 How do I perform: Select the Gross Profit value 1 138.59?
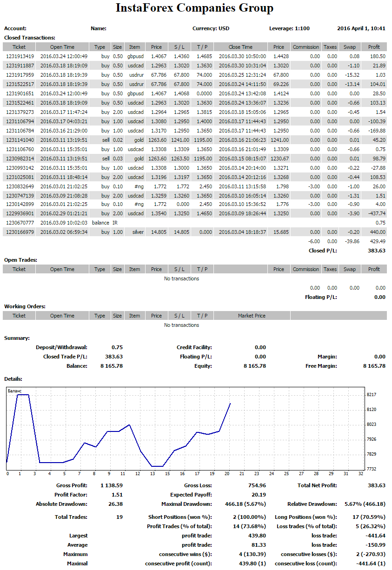(112, 485)
